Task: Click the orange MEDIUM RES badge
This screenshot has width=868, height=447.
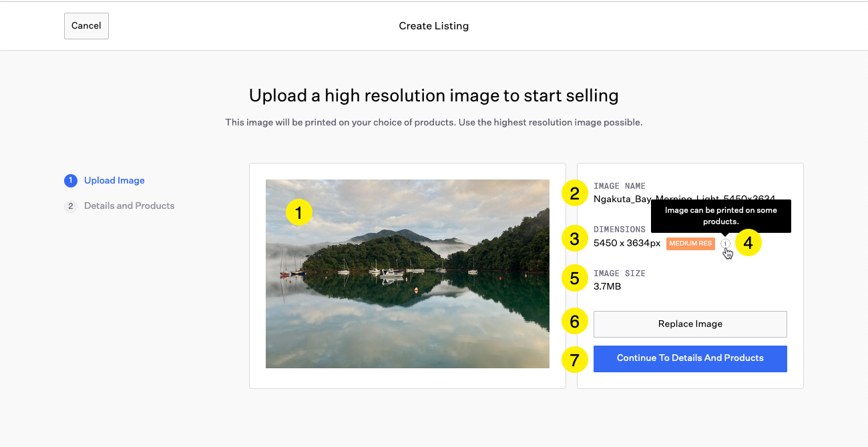Action: point(690,244)
